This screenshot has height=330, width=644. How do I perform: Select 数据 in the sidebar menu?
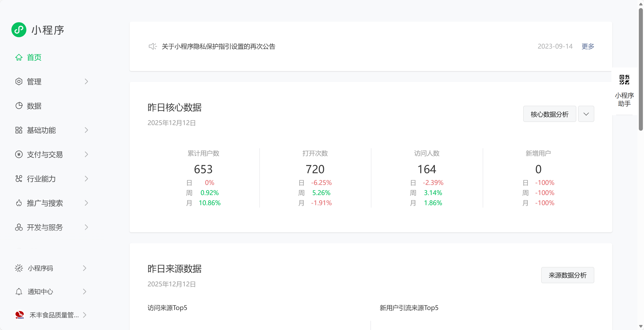click(34, 106)
